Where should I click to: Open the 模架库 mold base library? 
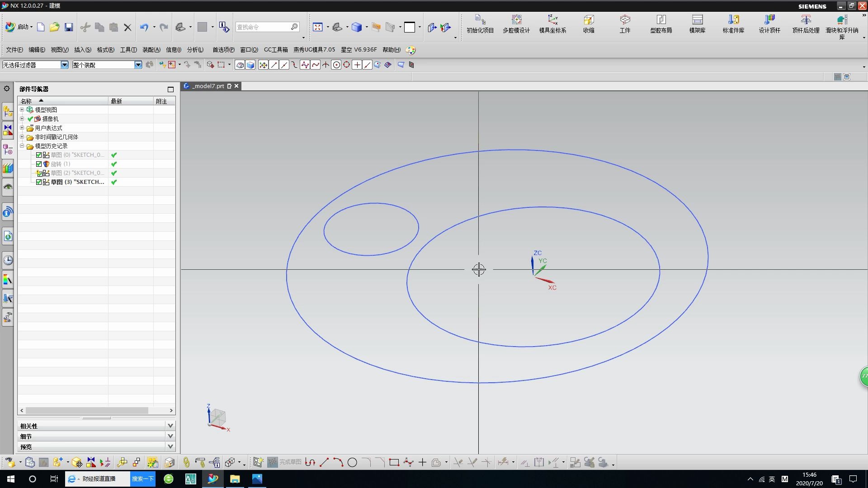(697, 23)
